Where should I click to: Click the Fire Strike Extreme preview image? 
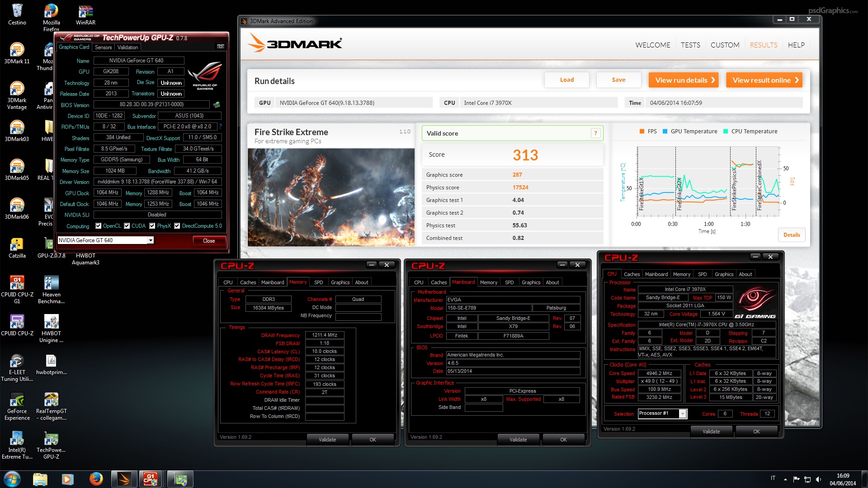331,197
